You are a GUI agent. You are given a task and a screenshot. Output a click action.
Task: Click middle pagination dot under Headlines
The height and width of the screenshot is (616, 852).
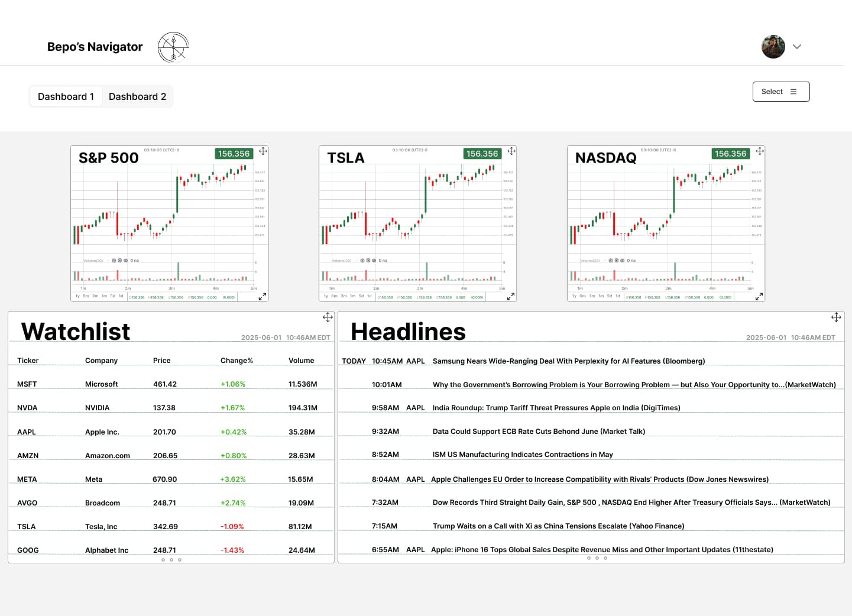point(597,558)
